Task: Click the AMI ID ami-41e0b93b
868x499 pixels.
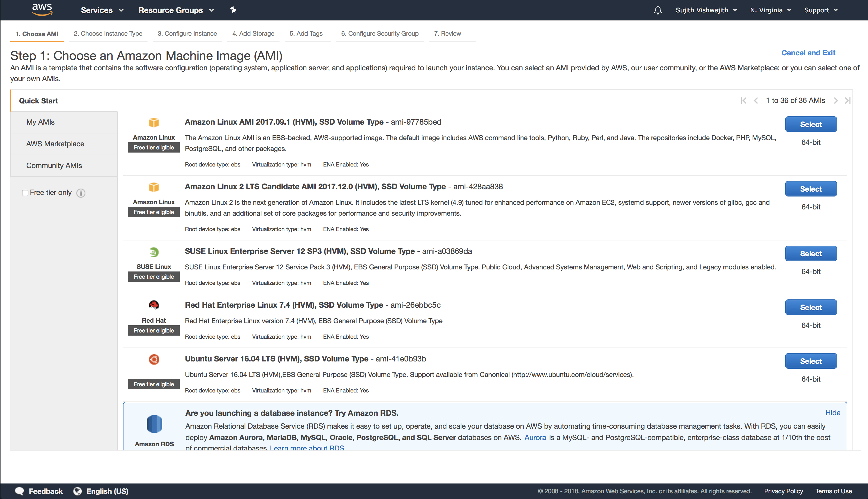Action: 401,359
